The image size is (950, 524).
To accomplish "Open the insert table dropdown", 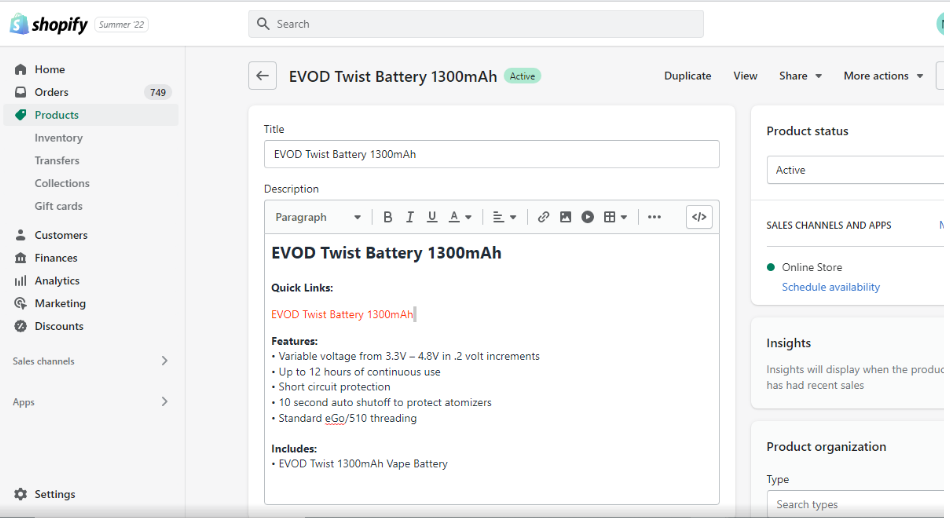I will click(x=615, y=217).
